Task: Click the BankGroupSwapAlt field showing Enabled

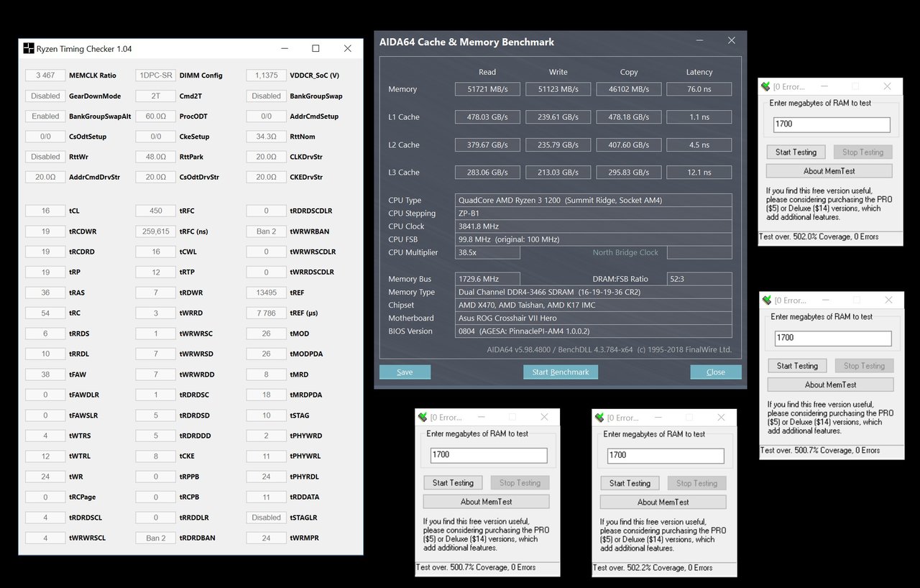Action: click(45, 116)
